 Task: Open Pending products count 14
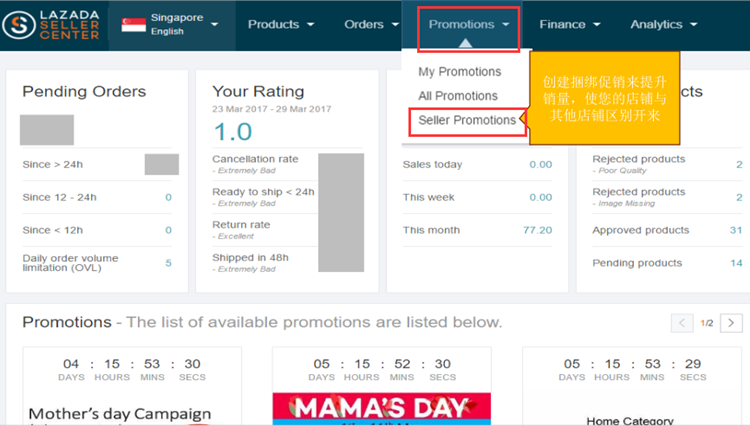coord(736,263)
